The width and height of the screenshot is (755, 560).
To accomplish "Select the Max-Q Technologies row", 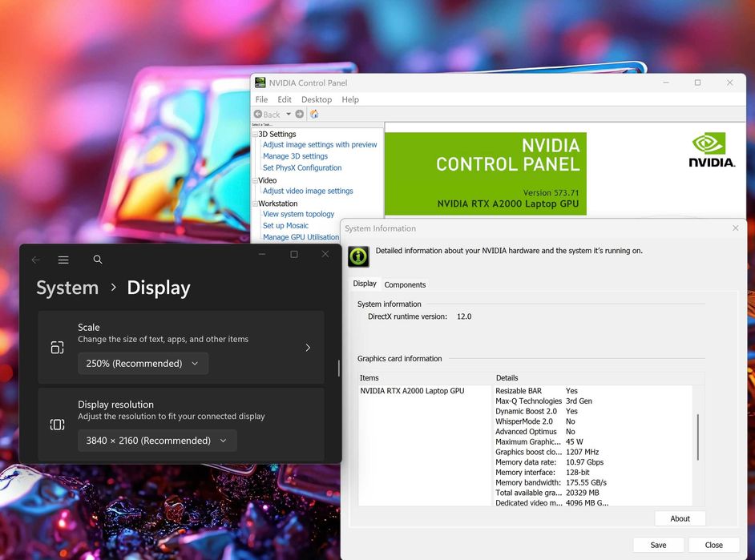I will click(x=593, y=401).
